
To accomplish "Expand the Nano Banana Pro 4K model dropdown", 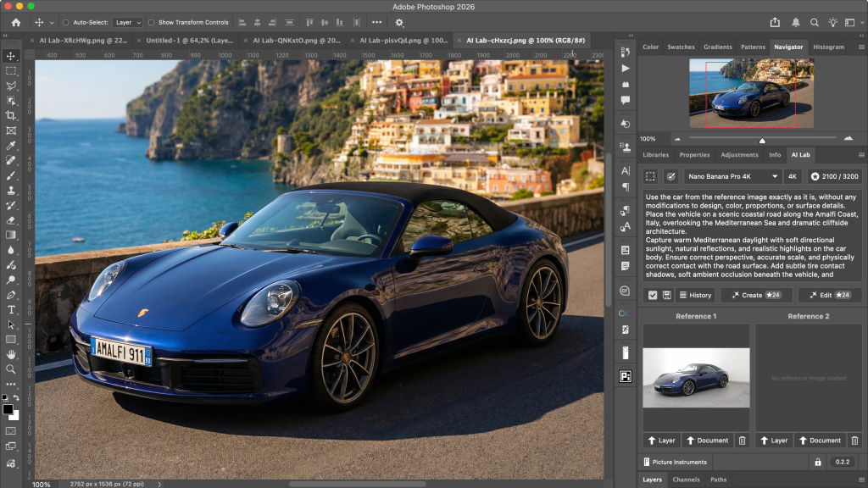I will click(x=732, y=176).
